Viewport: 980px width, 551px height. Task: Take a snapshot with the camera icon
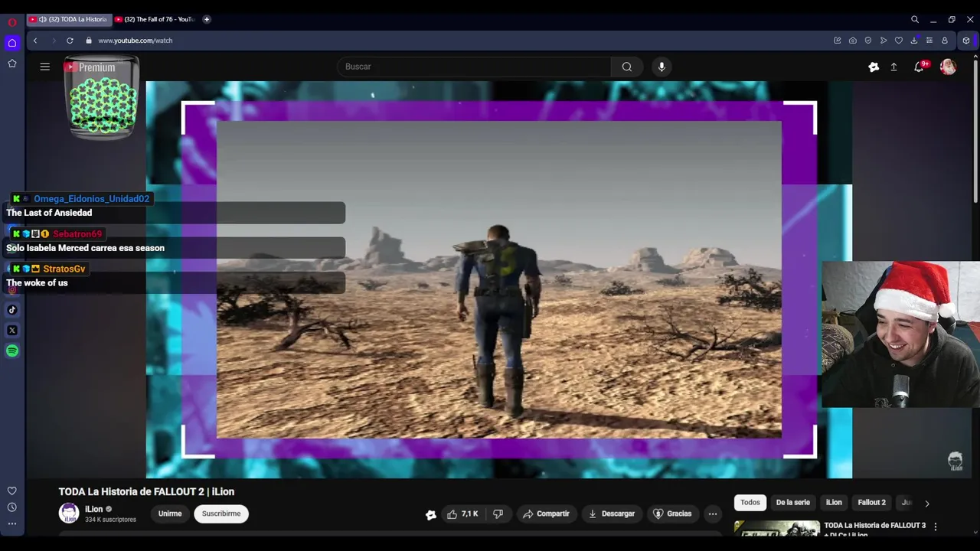[852, 41]
